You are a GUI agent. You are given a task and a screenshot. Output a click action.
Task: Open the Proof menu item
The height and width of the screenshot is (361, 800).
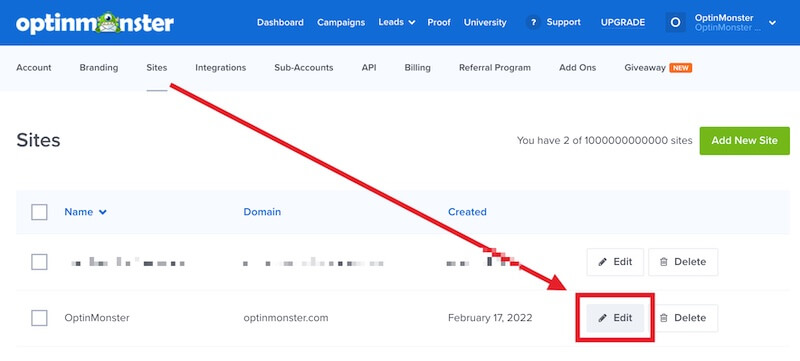[439, 22]
